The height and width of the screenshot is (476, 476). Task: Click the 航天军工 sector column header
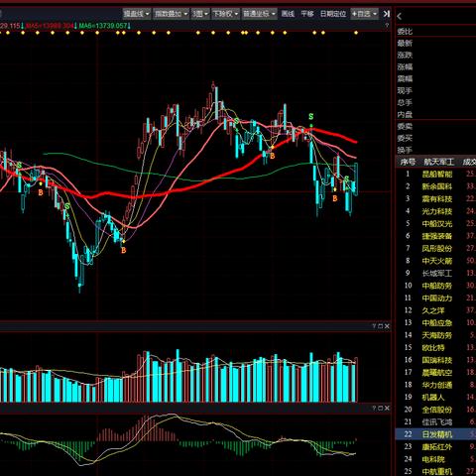point(439,162)
